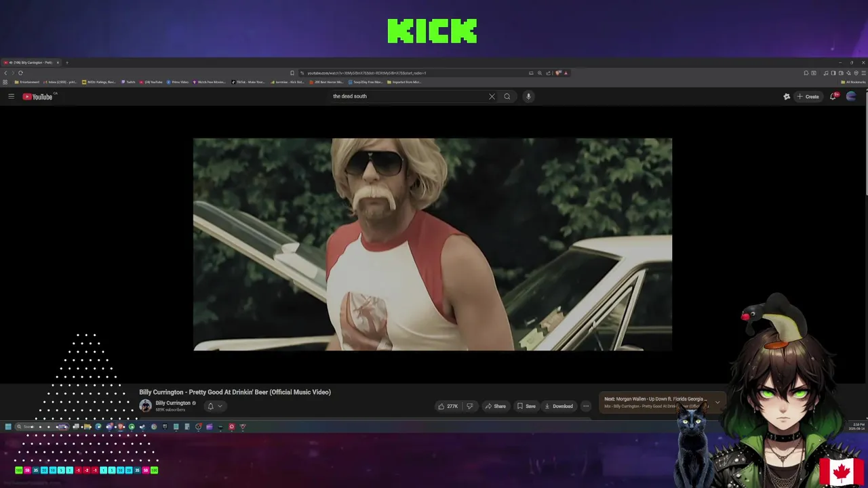Open the more actions three-dot menu
Screen dimensions: 868x488
click(586, 406)
